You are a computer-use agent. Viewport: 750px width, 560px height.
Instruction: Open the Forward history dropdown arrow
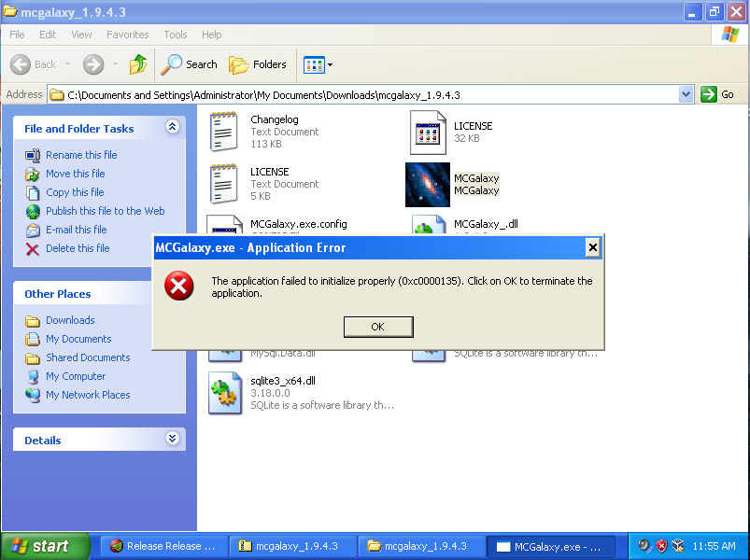tap(115, 64)
